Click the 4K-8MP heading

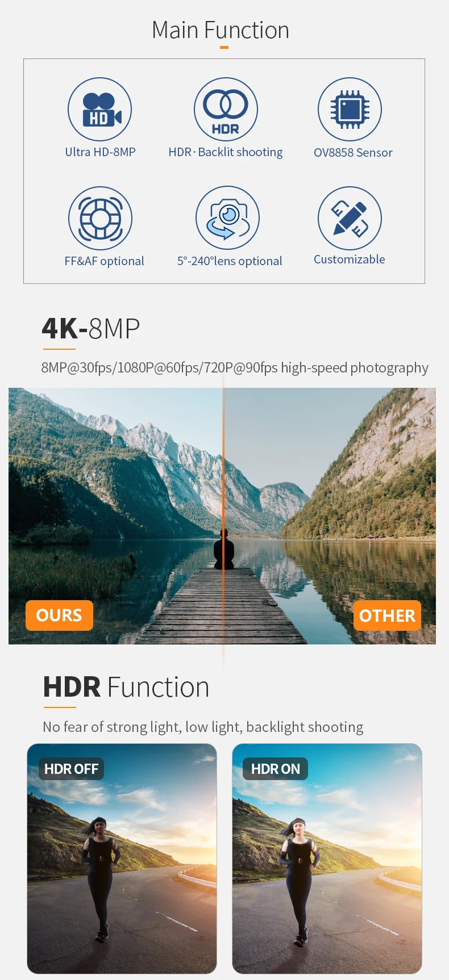(91, 329)
